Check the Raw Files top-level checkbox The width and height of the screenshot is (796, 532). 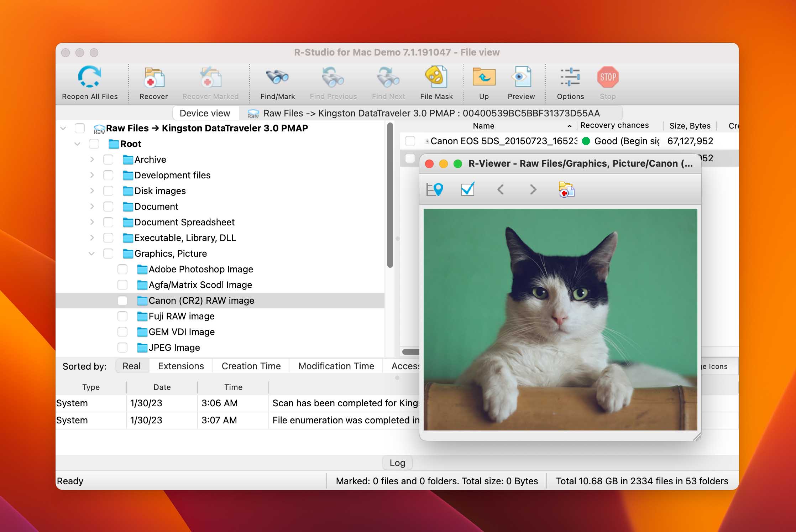(x=80, y=128)
